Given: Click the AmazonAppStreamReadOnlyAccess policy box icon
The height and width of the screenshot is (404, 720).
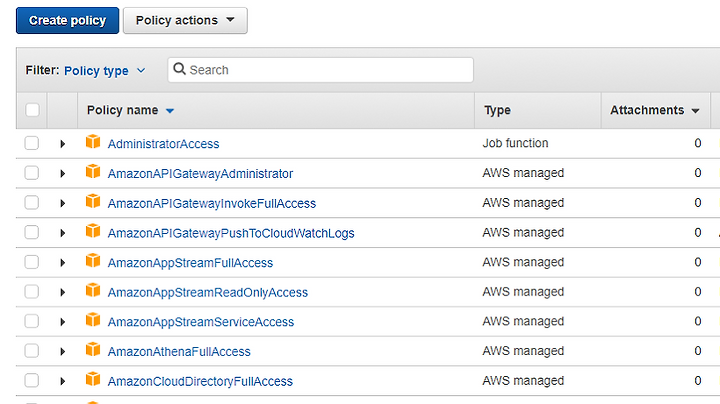Looking at the screenshot, I should (93, 290).
